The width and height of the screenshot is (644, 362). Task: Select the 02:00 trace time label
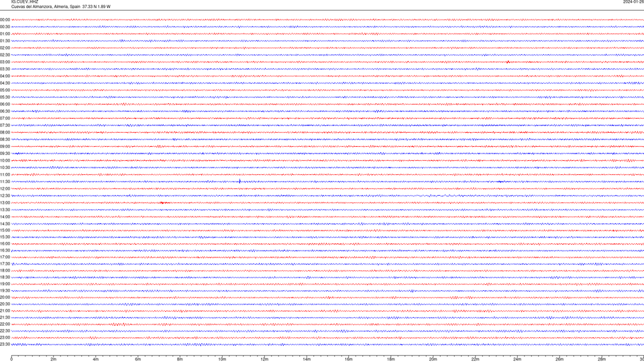[x=5, y=48]
